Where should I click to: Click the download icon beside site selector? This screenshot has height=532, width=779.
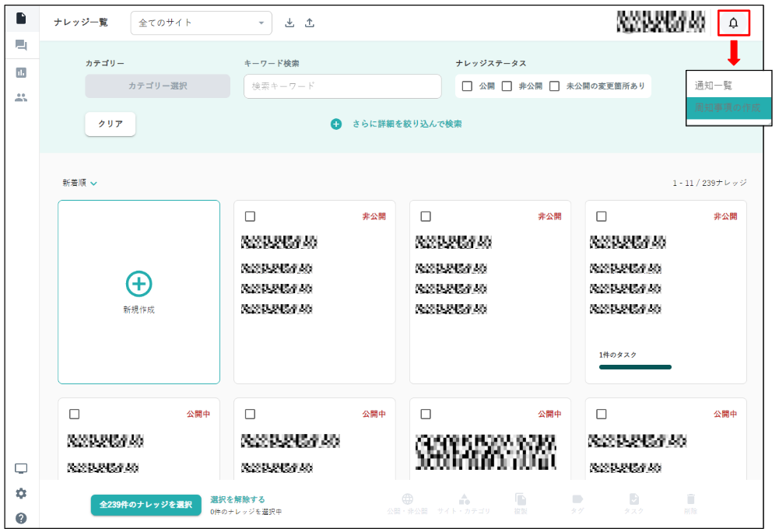(x=289, y=23)
